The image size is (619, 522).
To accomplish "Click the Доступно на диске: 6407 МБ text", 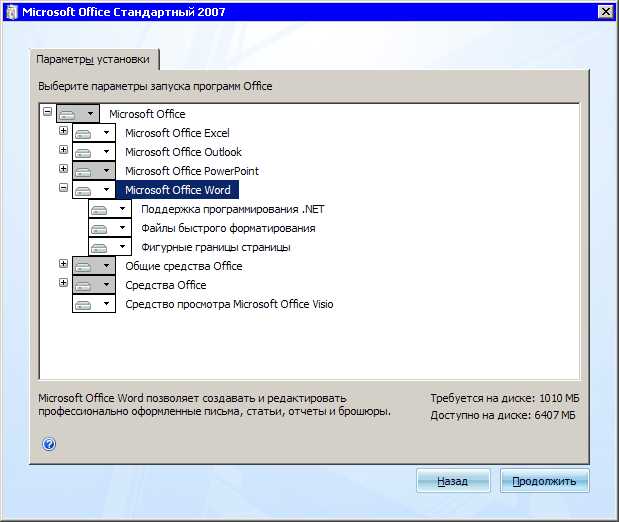I will coord(503,415).
